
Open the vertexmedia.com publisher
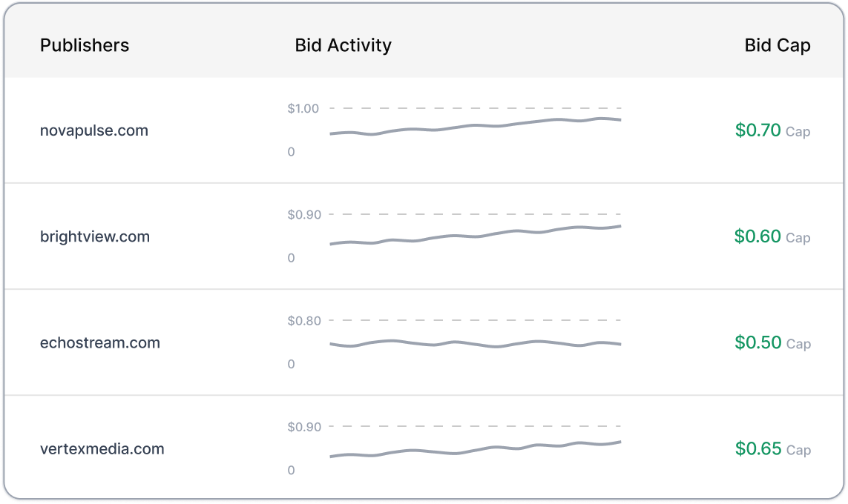coord(102,449)
